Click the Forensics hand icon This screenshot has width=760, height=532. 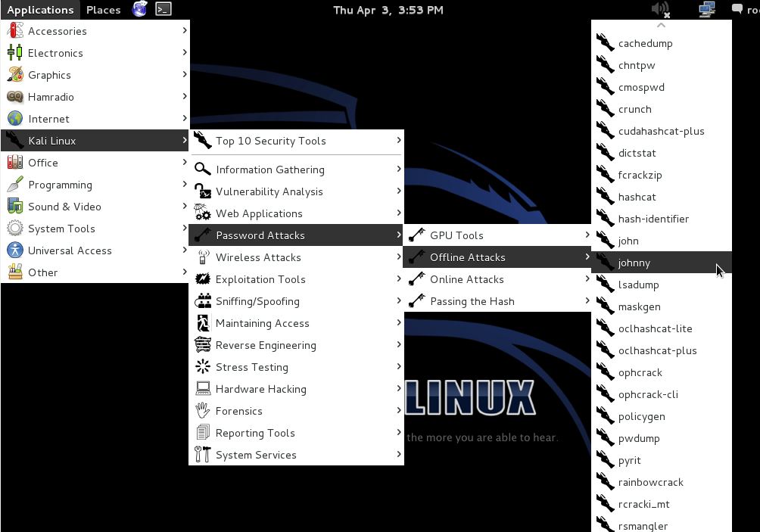point(203,410)
